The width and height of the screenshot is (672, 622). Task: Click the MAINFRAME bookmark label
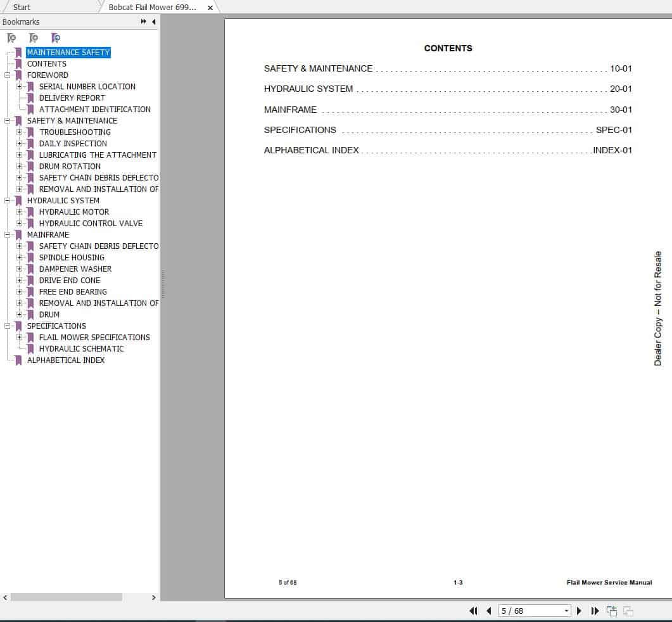coord(48,234)
